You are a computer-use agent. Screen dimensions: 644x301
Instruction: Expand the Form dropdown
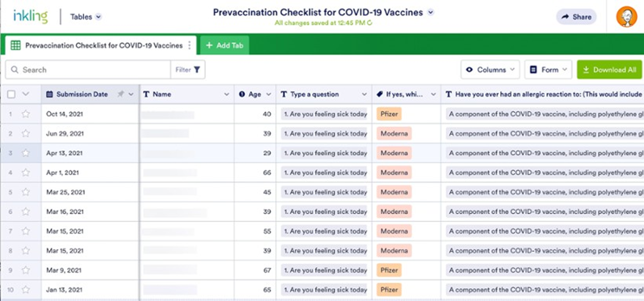548,70
